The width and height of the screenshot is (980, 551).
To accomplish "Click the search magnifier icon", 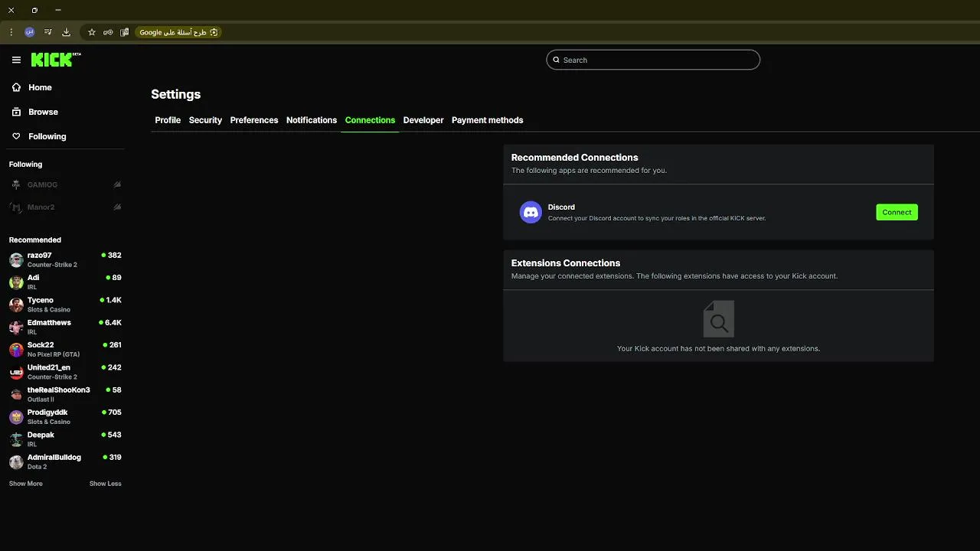I will (x=557, y=60).
